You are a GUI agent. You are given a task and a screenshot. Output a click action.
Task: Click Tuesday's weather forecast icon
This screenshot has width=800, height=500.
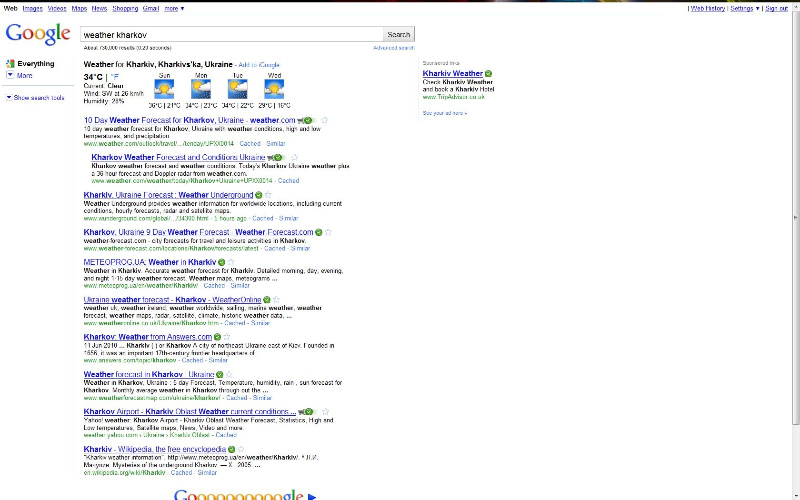click(x=238, y=89)
